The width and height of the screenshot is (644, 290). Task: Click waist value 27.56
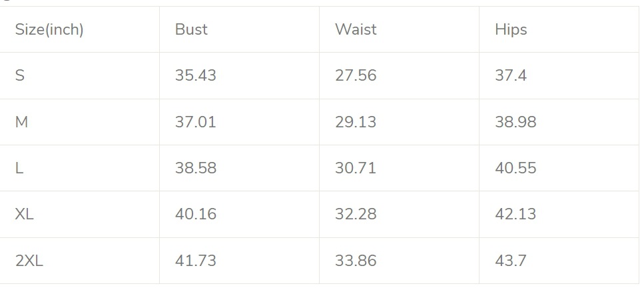(355, 75)
